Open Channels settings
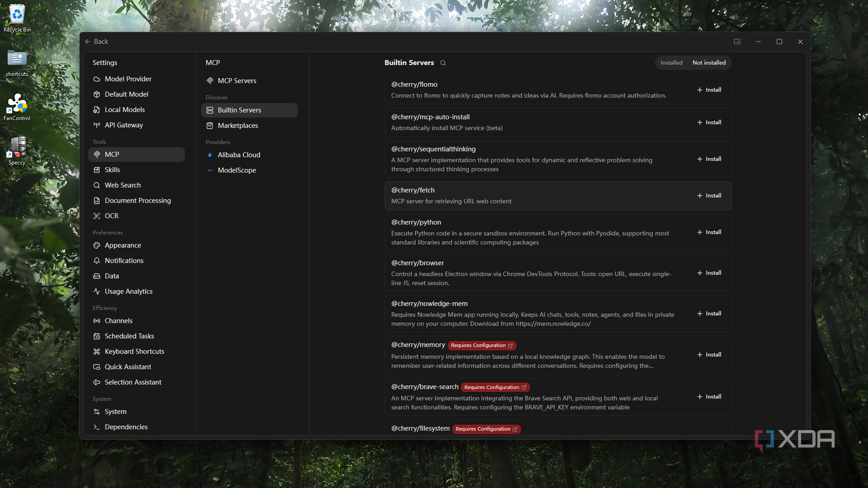 [x=136, y=321]
